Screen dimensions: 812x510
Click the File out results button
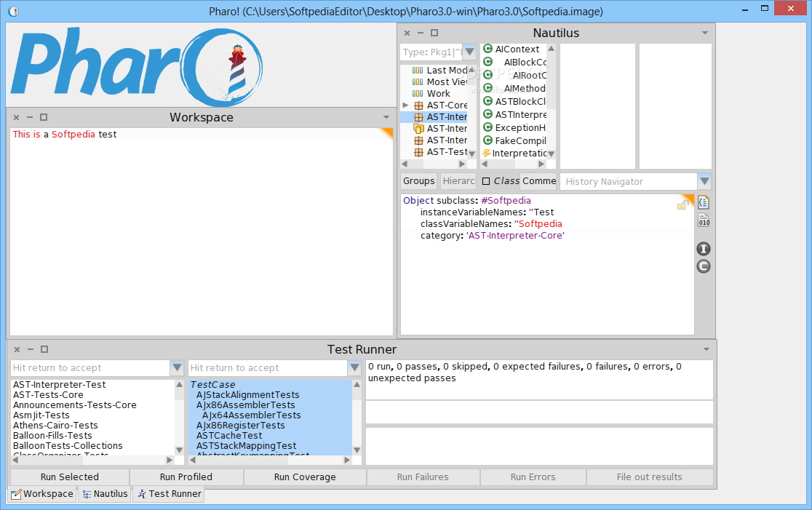click(x=650, y=477)
